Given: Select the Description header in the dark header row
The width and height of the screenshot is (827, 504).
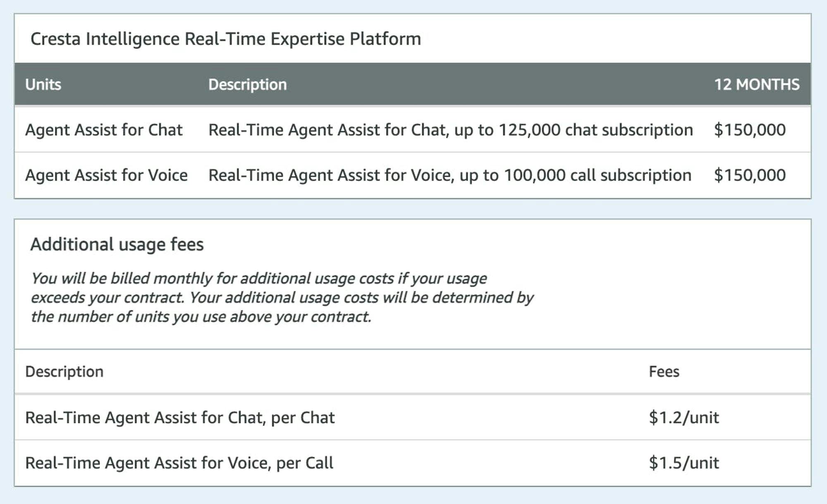Looking at the screenshot, I should (x=247, y=84).
